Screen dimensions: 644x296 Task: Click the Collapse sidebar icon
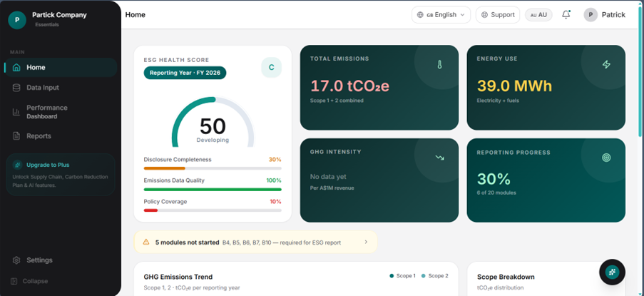(x=14, y=281)
